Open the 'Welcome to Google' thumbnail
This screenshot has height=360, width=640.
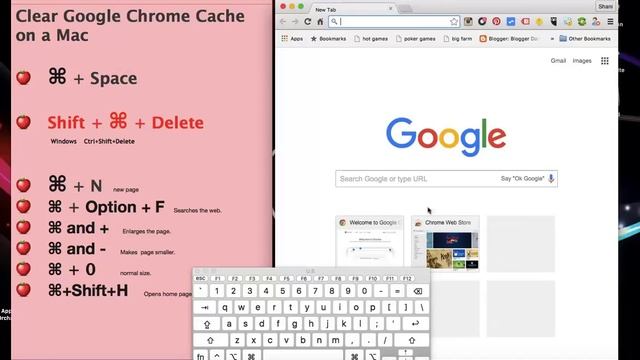click(x=369, y=242)
